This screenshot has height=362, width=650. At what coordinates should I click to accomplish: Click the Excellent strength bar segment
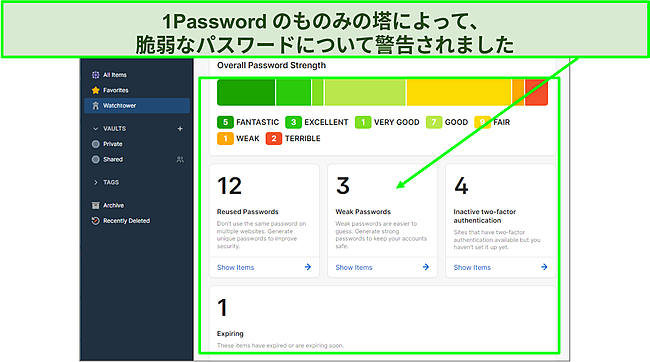point(293,92)
